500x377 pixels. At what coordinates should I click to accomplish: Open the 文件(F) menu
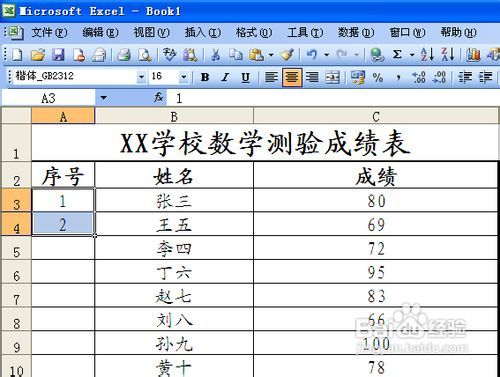[x=49, y=33]
